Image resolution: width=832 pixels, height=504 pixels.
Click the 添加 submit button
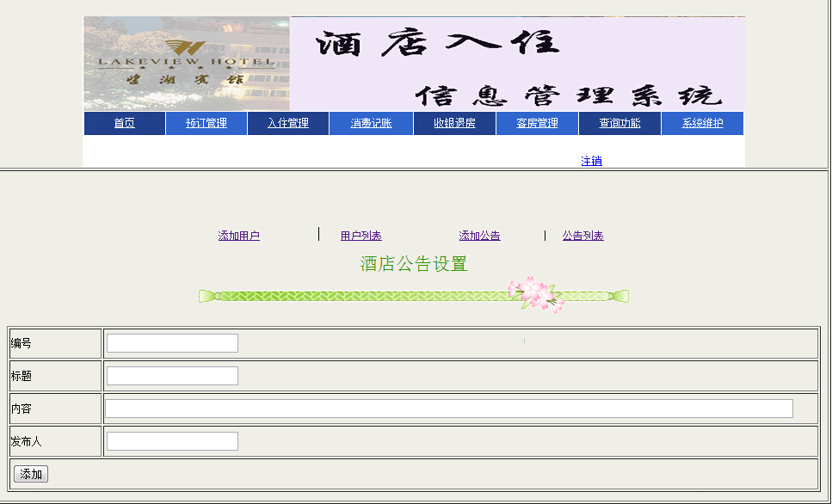click(31, 474)
